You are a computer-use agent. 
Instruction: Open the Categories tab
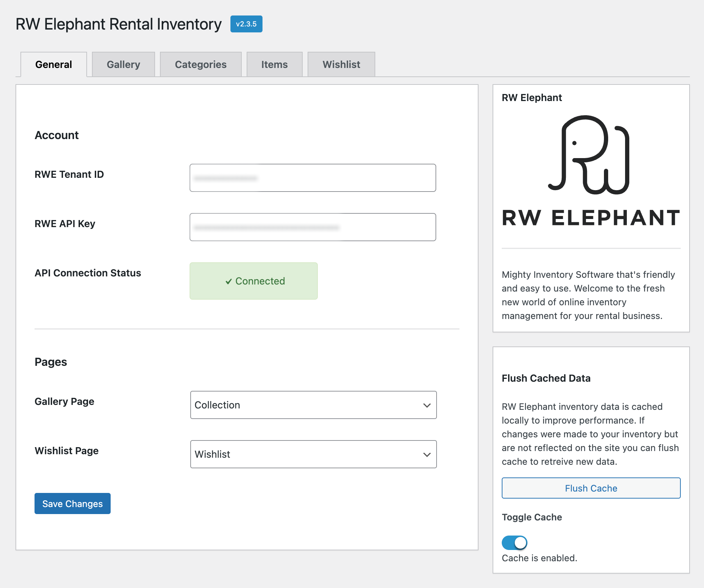(x=201, y=64)
